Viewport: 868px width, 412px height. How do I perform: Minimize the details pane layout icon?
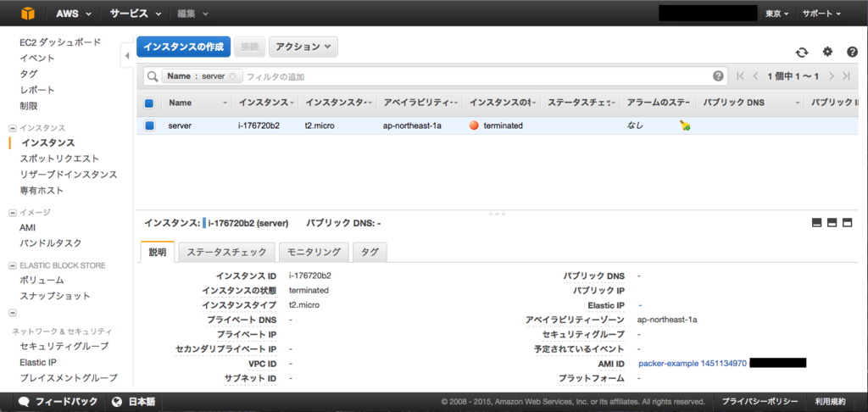click(x=816, y=223)
